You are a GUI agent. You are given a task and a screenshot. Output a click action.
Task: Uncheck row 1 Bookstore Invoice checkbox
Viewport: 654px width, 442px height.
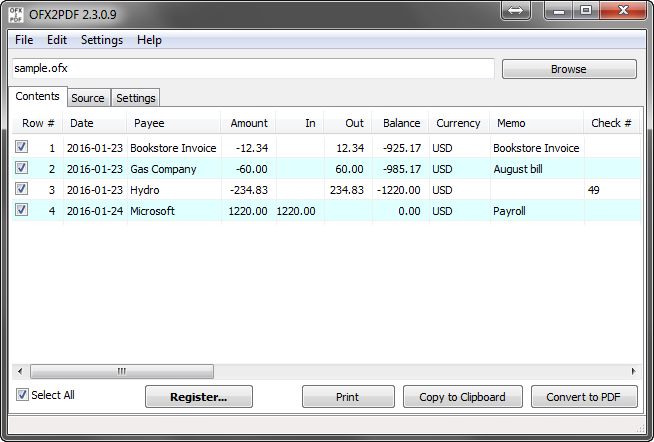tap(22, 147)
